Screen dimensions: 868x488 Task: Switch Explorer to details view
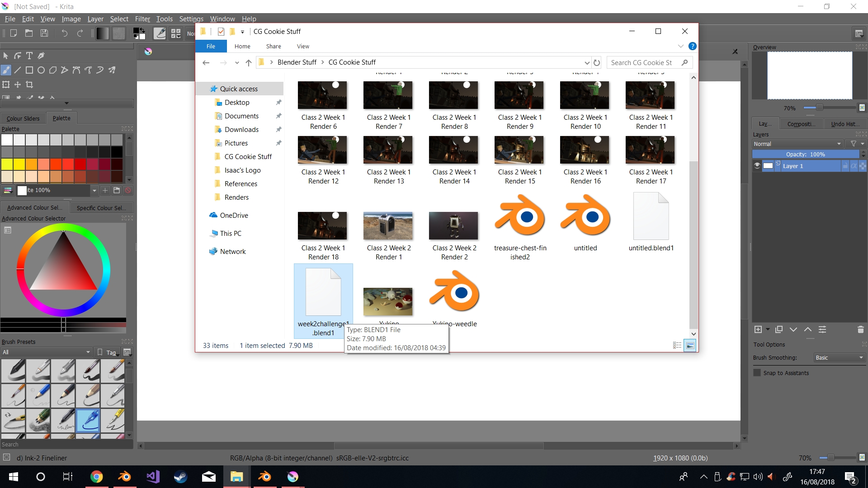(x=677, y=346)
